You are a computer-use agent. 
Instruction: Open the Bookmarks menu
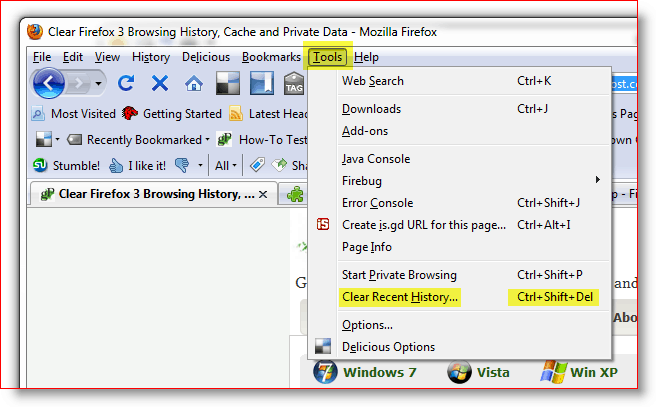[x=271, y=57]
